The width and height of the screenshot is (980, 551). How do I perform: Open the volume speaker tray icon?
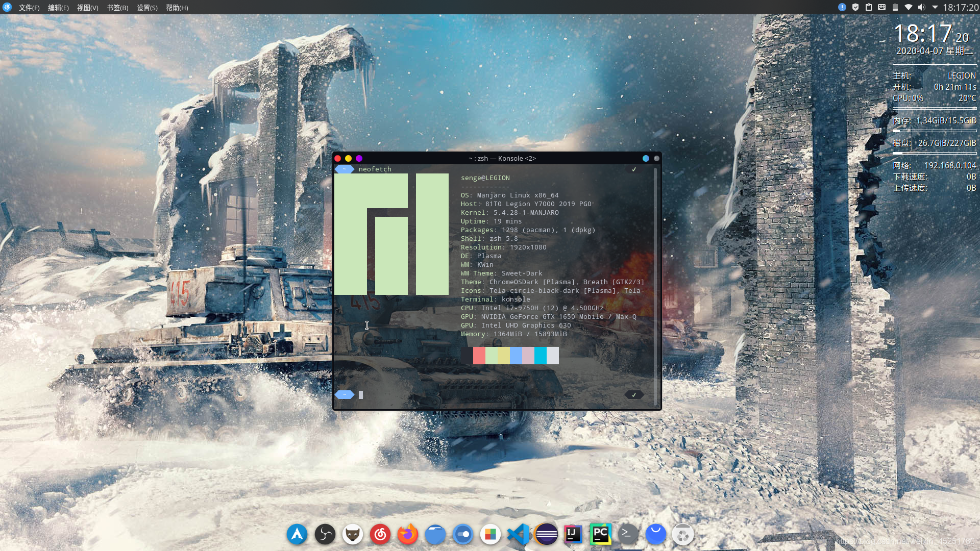pos(922,7)
